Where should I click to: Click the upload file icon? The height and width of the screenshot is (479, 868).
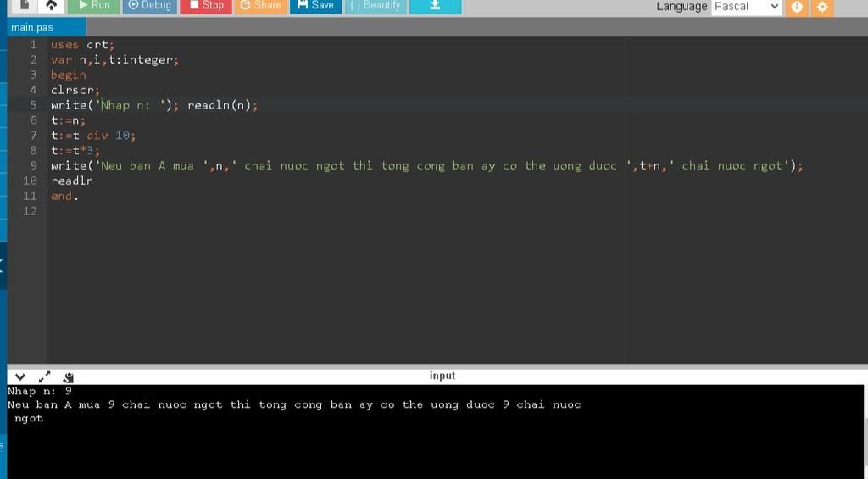point(51,6)
